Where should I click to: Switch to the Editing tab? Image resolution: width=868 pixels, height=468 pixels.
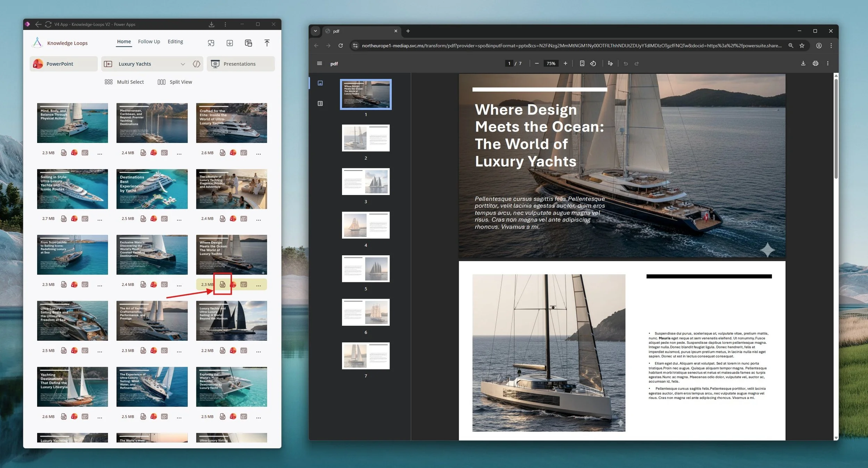click(x=175, y=42)
